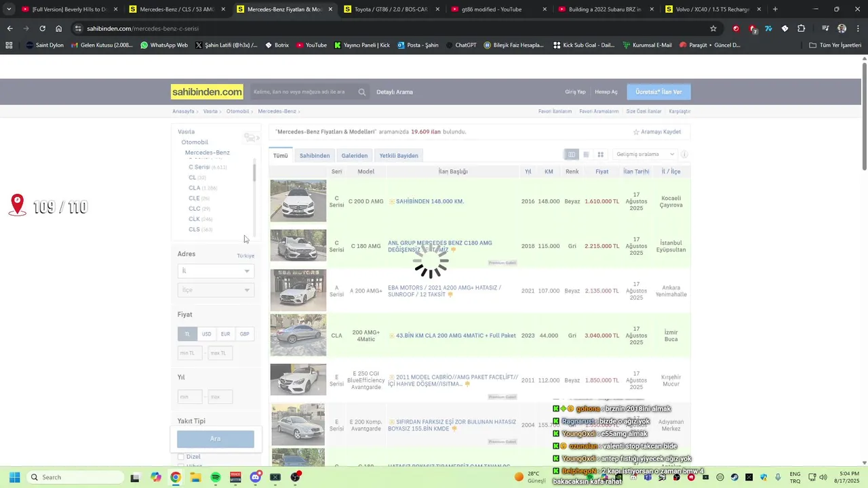Select the Sahibinden tab
Screen dimensions: 868x488
tap(315, 156)
